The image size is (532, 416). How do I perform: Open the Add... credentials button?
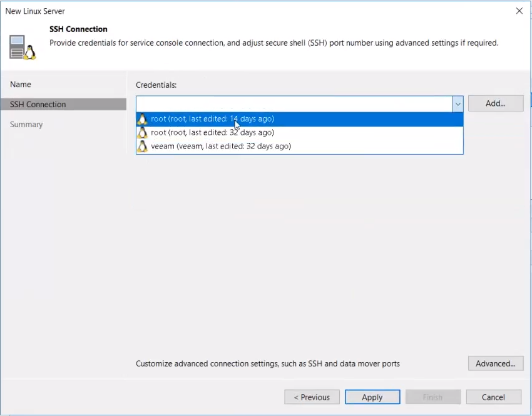point(496,103)
